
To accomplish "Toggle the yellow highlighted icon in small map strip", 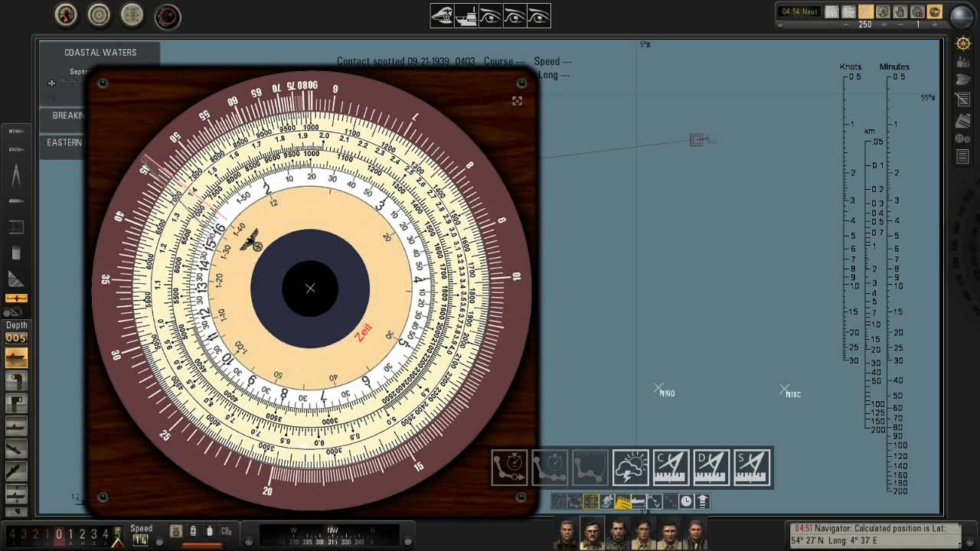I will pos(622,502).
